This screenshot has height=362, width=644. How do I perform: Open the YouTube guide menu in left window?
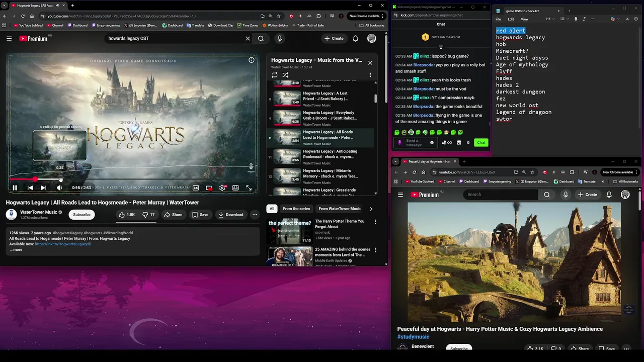click(9, 38)
